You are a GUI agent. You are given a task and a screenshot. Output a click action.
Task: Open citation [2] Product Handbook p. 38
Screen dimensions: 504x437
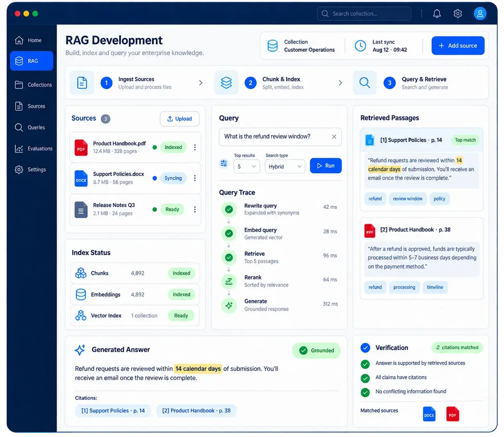[196, 411]
